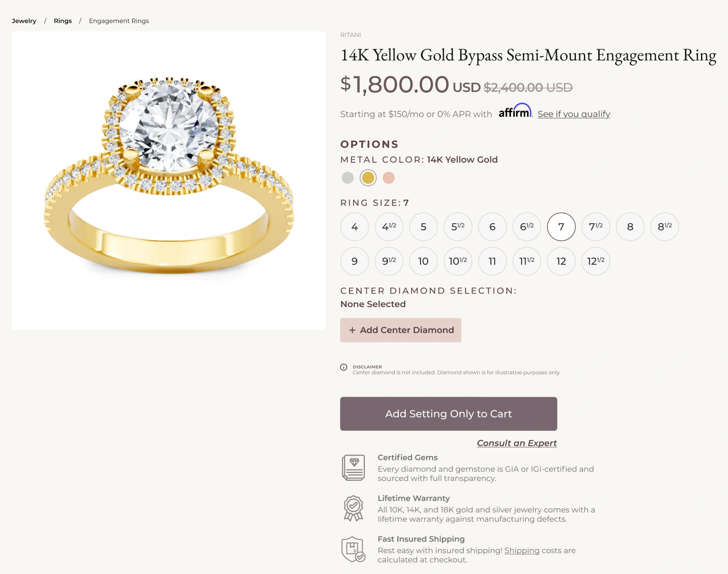The height and width of the screenshot is (574, 728).
Task: Pick the 14K yellow gold swatch
Action: (x=368, y=178)
